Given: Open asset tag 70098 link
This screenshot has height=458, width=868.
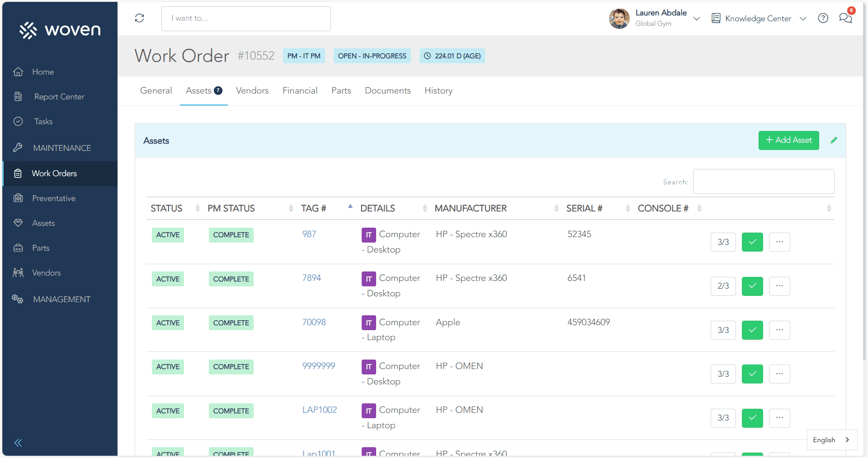Looking at the screenshot, I should [x=314, y=322].
